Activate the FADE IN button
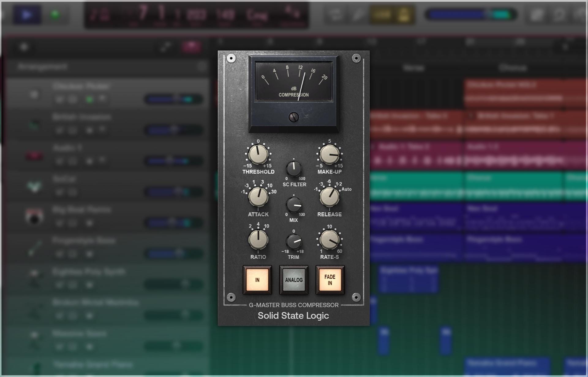 coord(330,280)
